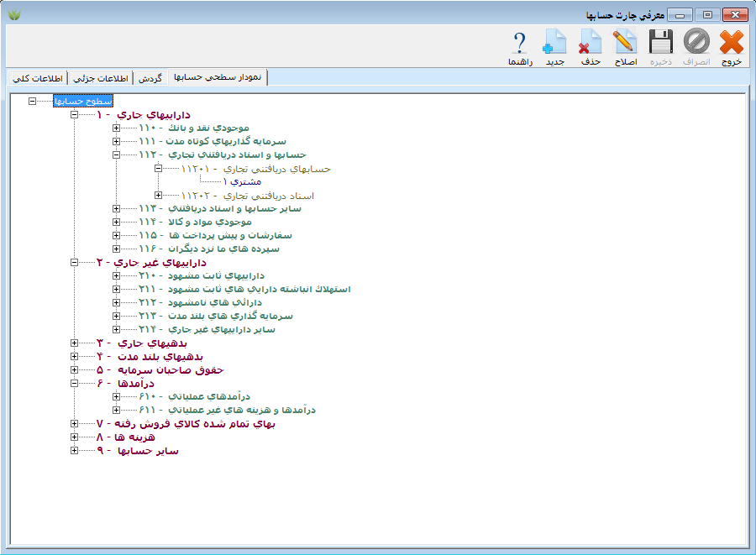Viewport: 756px width, 555px height.
Task: Switch to the اطلاعات کلی tab
Action: click(x=37, y=77)
